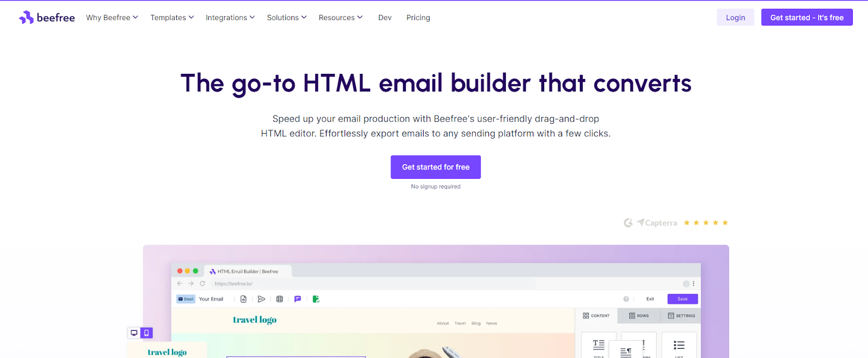Screen dimensions: 868x358
Task: Click the Save button in the editor
Action: (x=682, y=299)
